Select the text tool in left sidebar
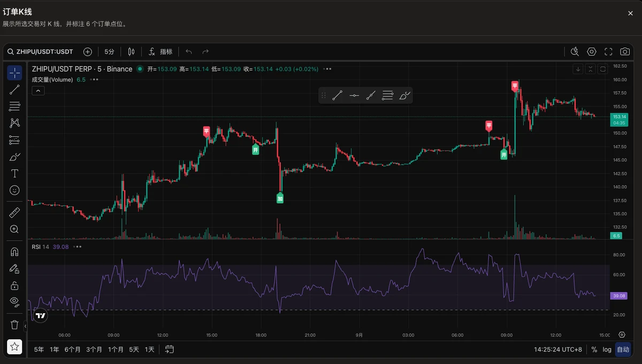The image size is (642, 364). [14, 173]
